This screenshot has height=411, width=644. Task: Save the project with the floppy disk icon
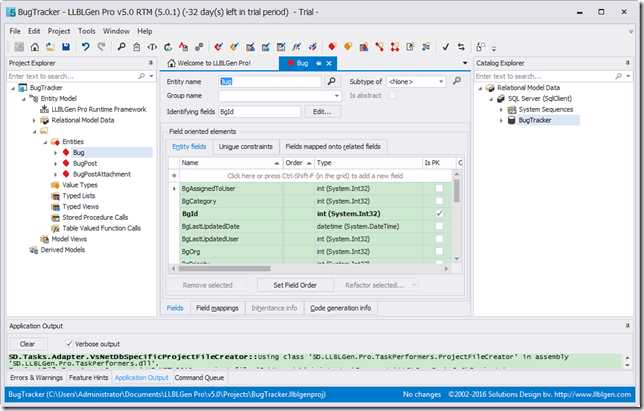coord(66,47)
